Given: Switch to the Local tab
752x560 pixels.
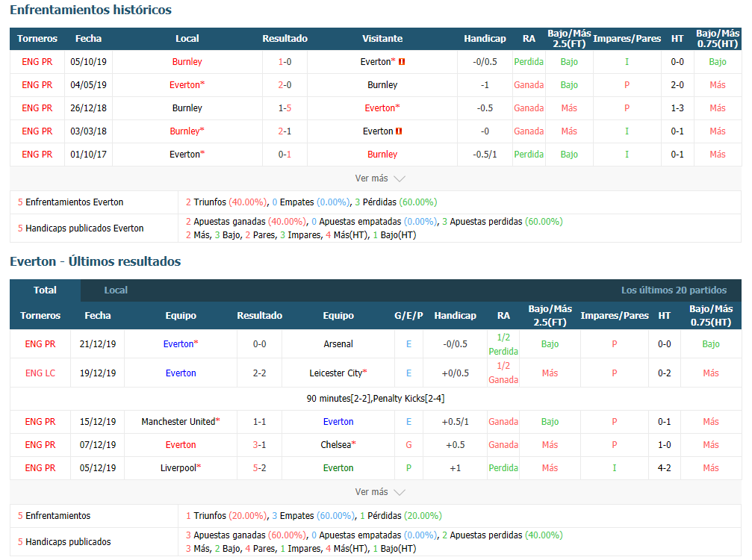Looking at the screenshot, I should pos(116,290).
